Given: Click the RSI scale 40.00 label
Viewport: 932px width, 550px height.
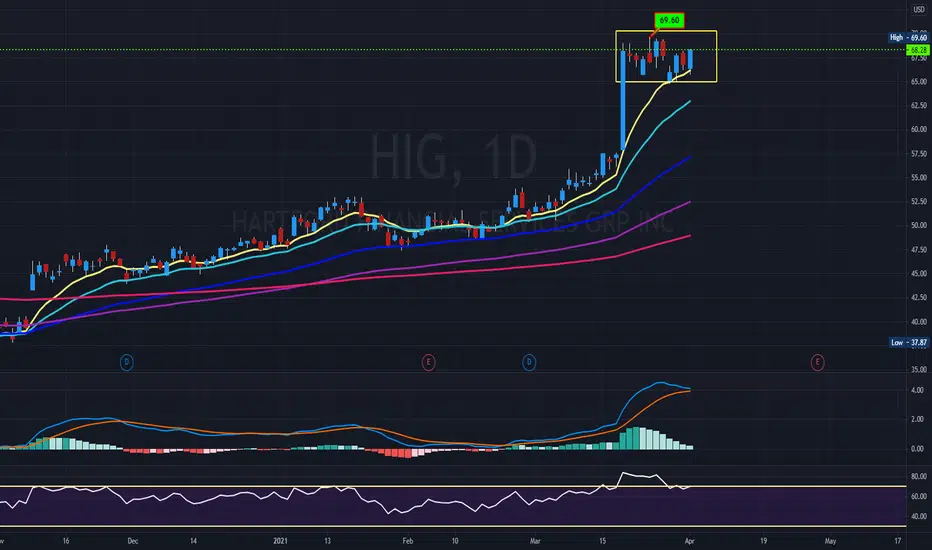Looking at the screenshot, I should pyautogui.click(x=918, y=517).
